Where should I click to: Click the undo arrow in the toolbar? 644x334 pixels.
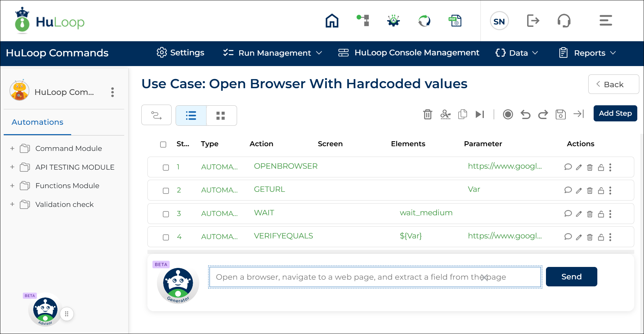(x=525, y=114)
